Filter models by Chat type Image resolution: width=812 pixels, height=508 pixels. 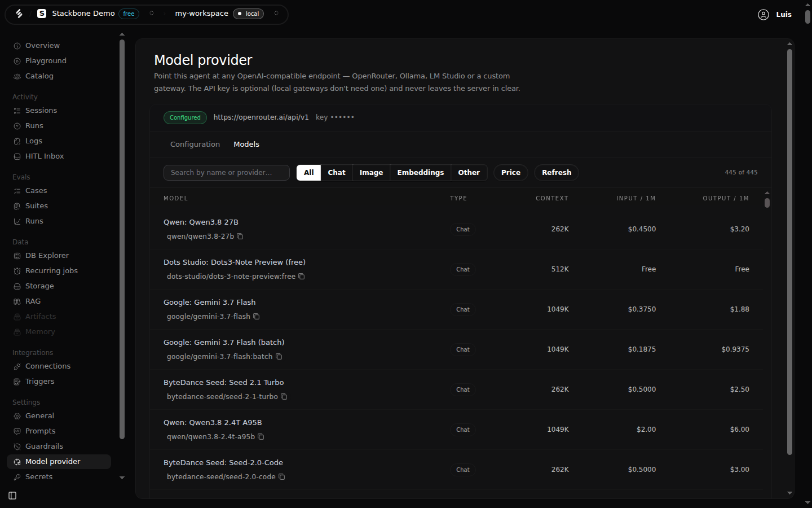(337, 173)
